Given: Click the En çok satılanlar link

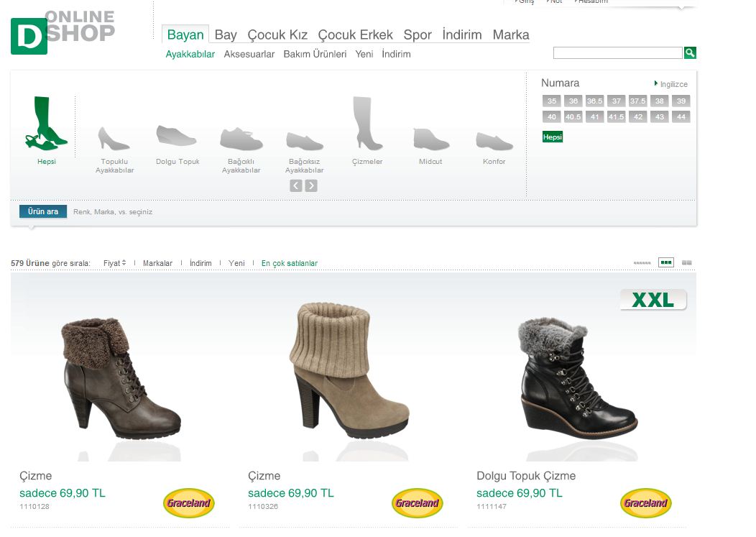Looking at the screenshot, I should pos(289,262).
